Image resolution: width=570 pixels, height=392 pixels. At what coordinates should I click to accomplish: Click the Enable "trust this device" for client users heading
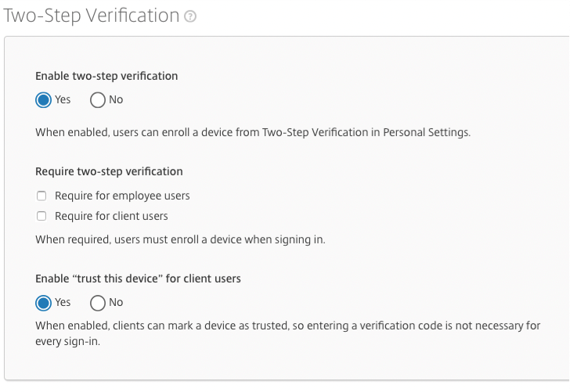tap(138, 279)
